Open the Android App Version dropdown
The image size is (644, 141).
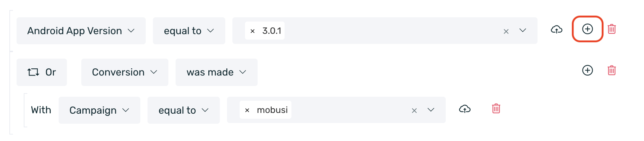(x=81, y=31)
